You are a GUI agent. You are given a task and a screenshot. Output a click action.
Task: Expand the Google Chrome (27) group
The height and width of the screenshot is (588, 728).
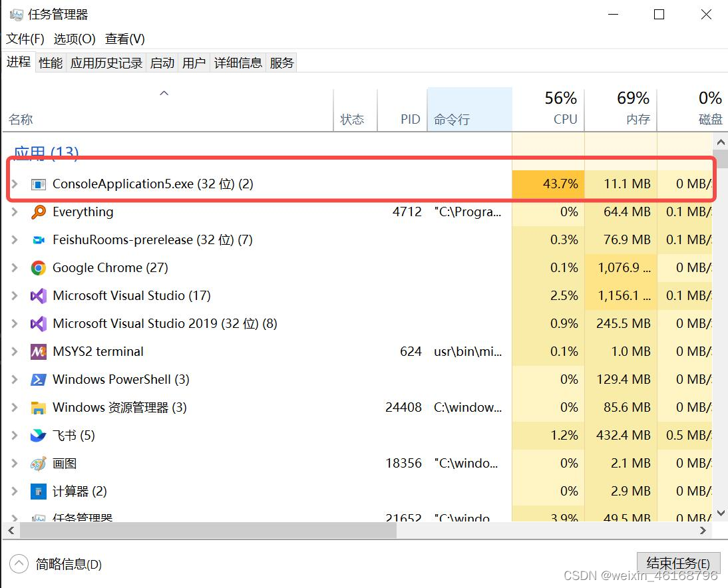tap(15, 268)
